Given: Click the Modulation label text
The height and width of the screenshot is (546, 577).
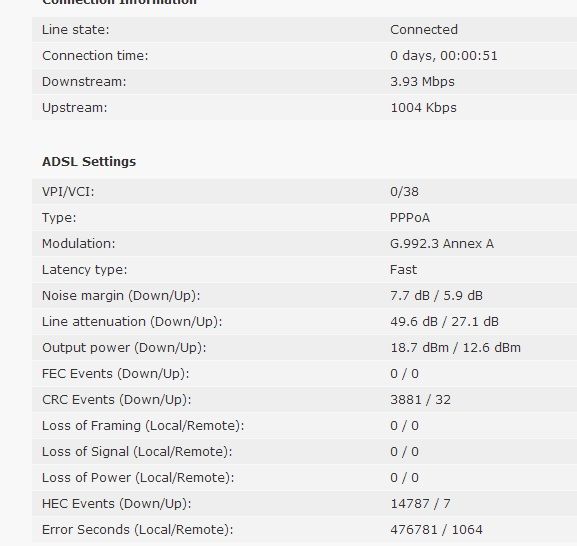Looking at the screenshot, I should (78, 244).
